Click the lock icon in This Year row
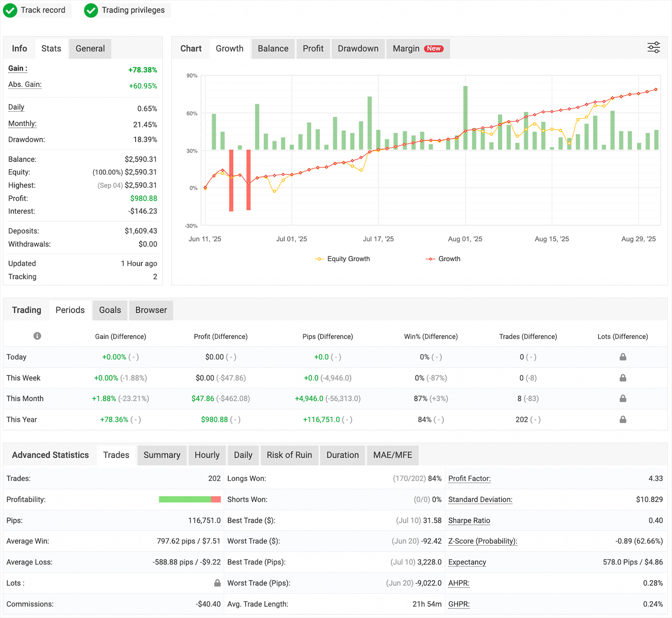This screenshot has height=618, width=672. (x=623, y=419)
